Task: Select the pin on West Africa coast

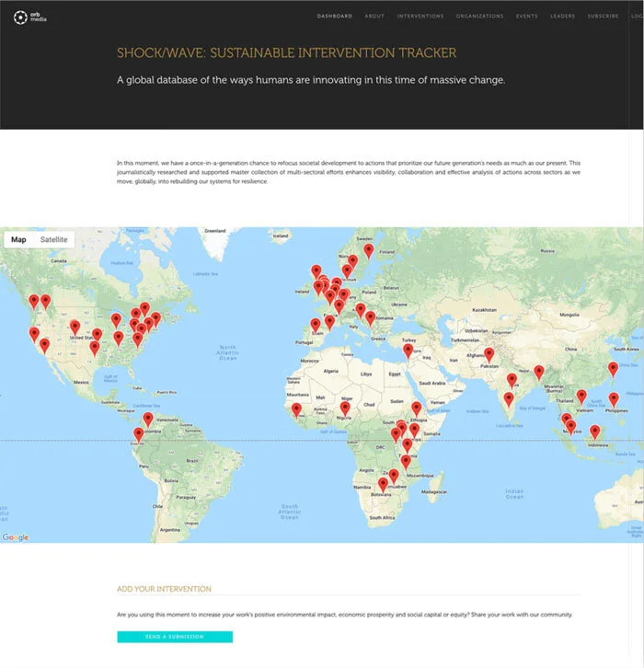Action: [296, 411]
